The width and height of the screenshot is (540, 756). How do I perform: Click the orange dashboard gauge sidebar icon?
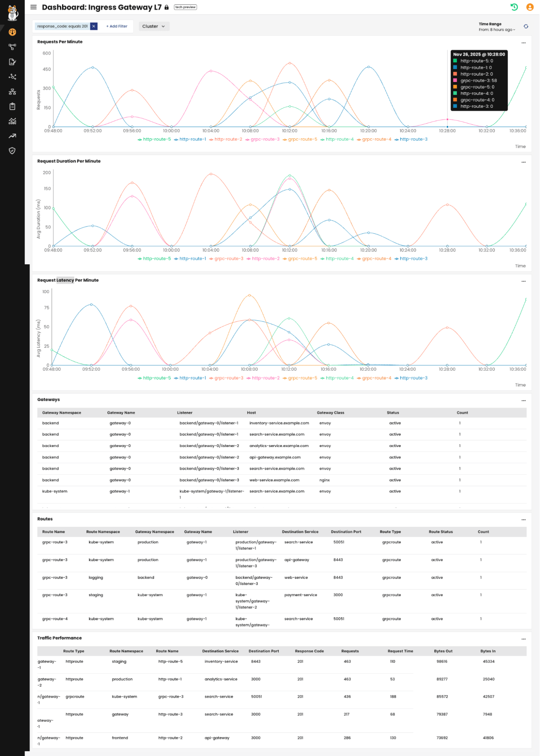coord(12,32)
